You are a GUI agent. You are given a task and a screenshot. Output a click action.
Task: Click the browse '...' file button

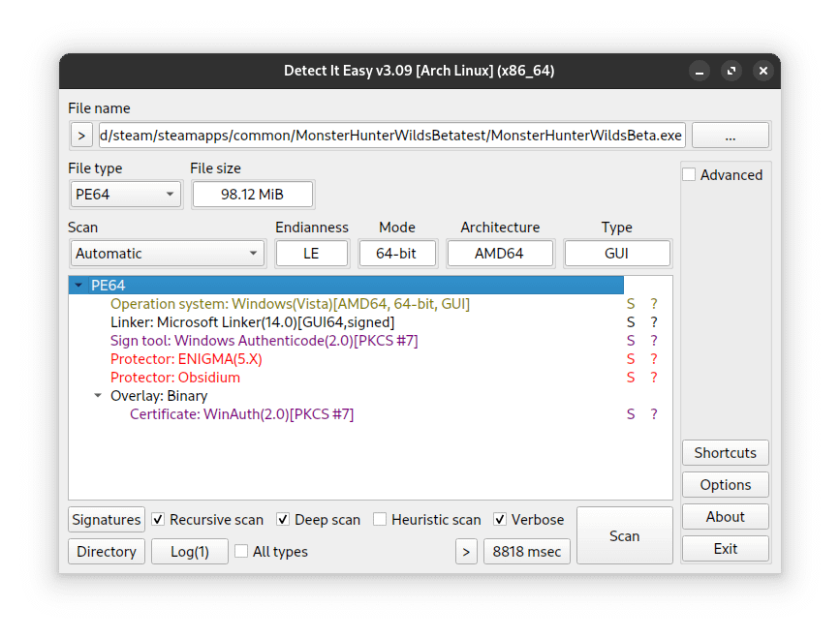pos(731,136)
